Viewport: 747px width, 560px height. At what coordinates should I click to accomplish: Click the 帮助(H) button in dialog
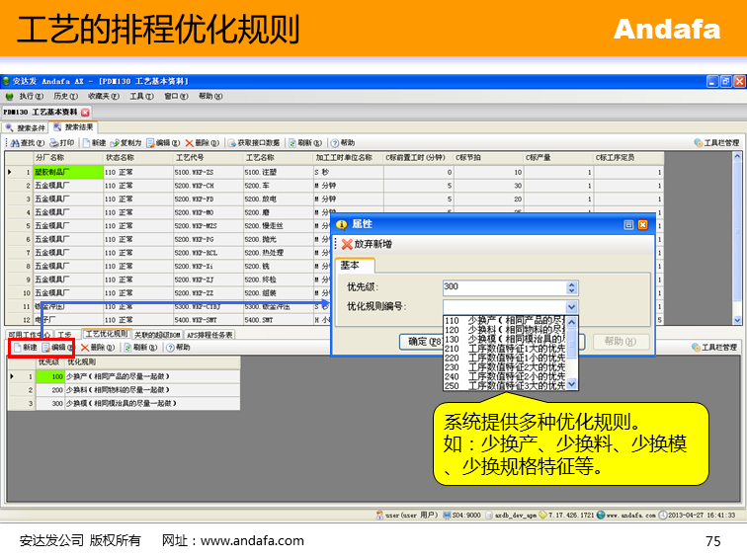[x=615, y=342]
